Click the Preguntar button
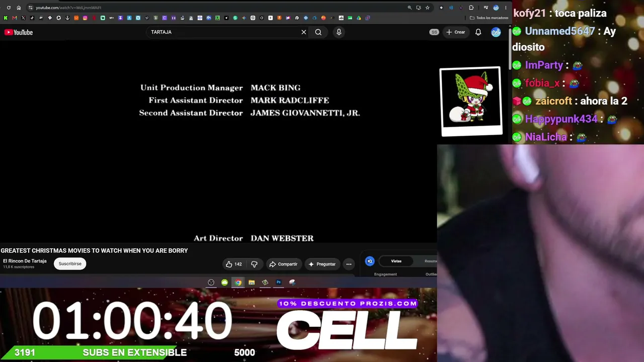644x362 pixels. point(322,264)
